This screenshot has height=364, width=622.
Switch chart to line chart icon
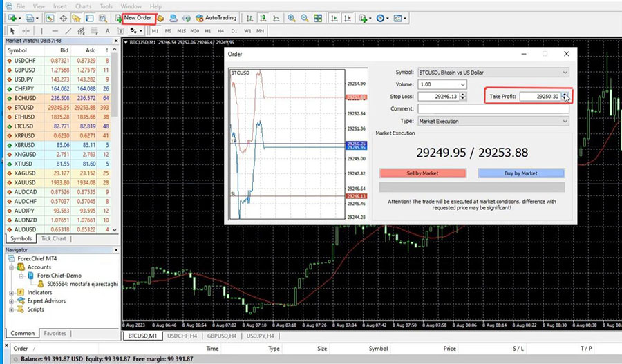click(x=276, y=18)
